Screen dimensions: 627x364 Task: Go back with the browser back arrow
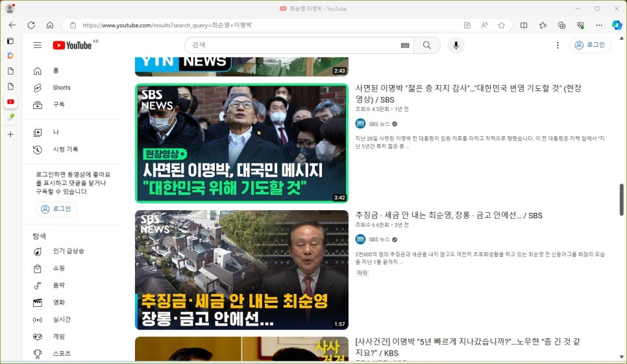(12, 25)
